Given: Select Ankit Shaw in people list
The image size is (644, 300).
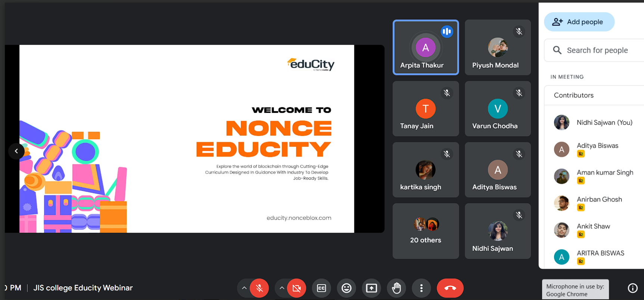Looking at the screenshot, I should 594,230.
